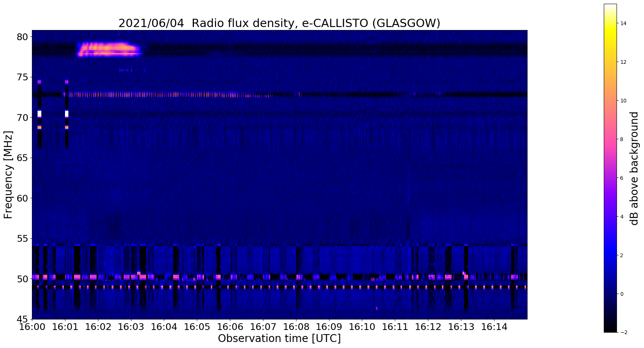This screenshot has height=348, width=644.
Task: Click the 80 MHz frequency tick label
Action: (x=23, y=37)
